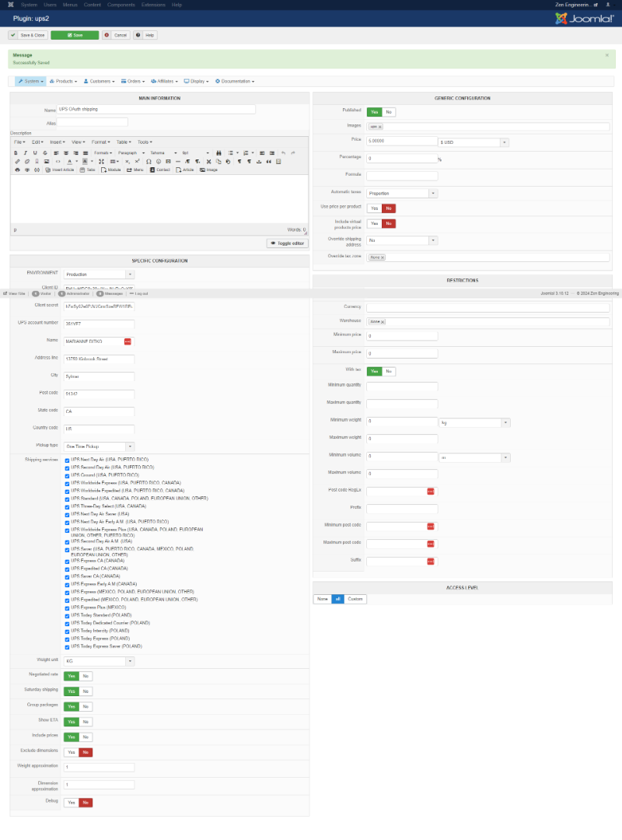Insert a link with the chain icon
622x840 pixels.
click(17, 161)
